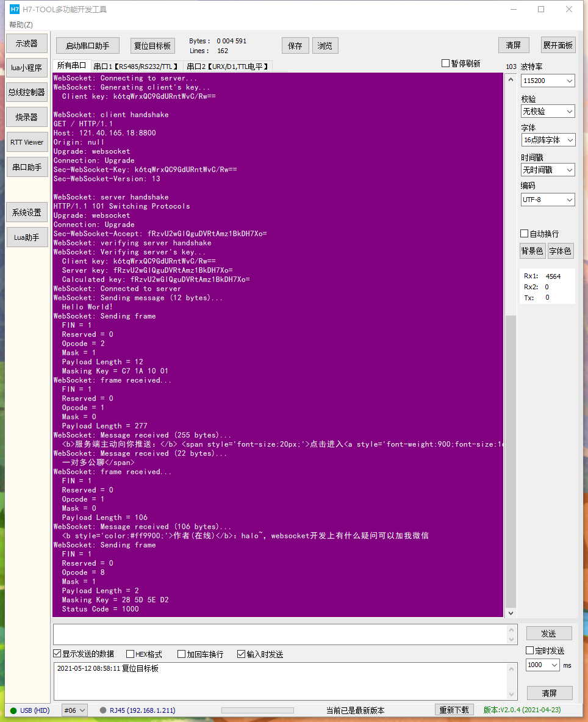This screenshot has width=588, height=722.
Task: Click the bottom 清屏 clear button
Action: 550,693
